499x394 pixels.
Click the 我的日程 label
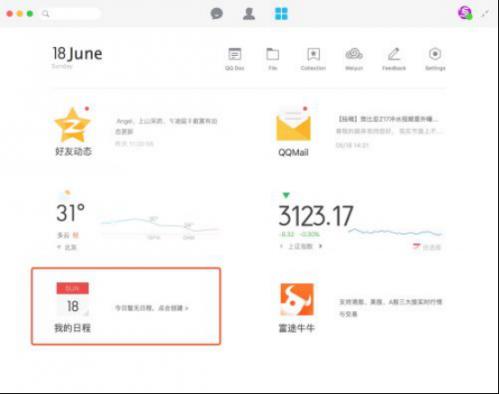click(x=73, y=328)
